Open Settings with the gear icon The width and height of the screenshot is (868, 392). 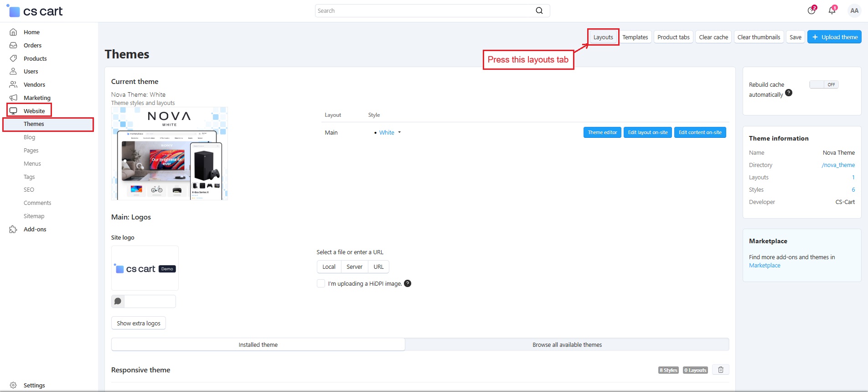click(13, 385)
